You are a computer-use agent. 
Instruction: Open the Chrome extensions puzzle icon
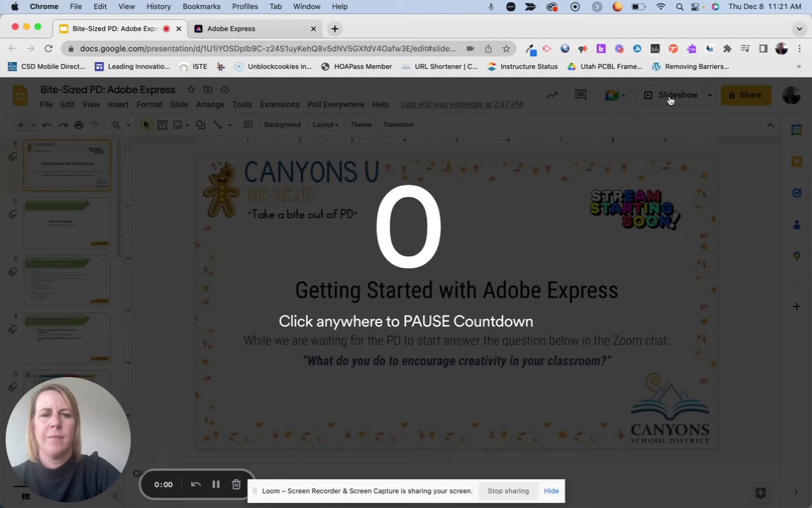click(x=727, y=49)
